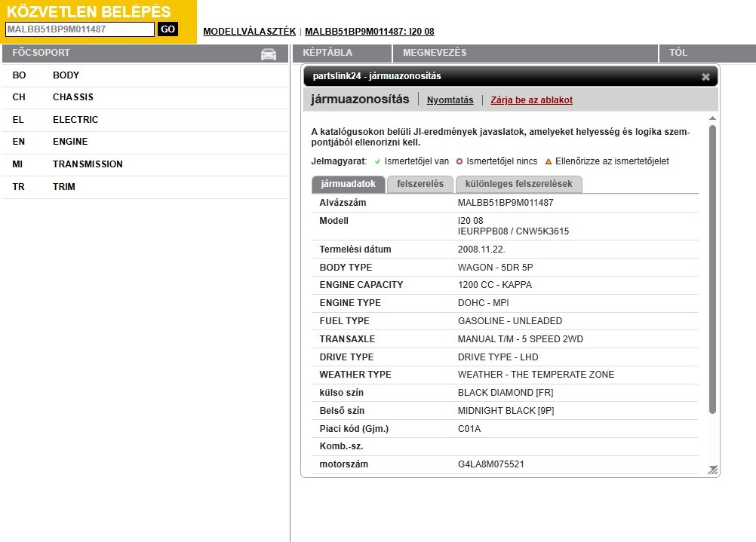Click 'Zárja be az ablakot'

[x=530, y=100]
